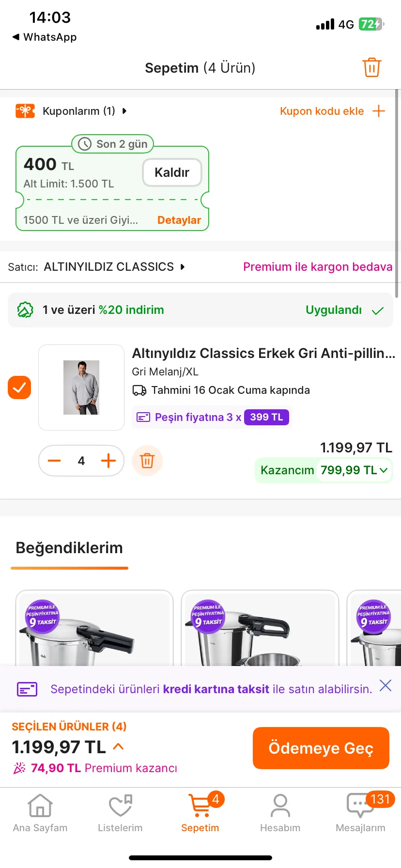
Task: Go to the Ana Sayfam tab
Action: tap(40, 814)
